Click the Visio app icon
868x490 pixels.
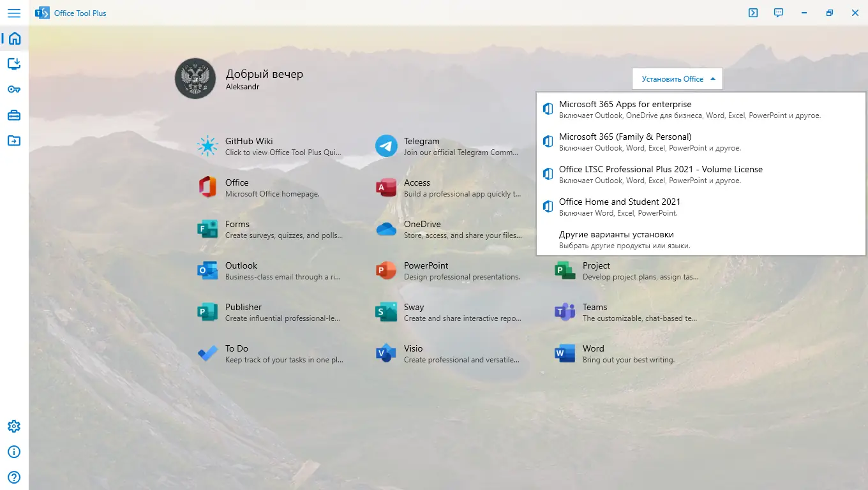[386, 353]
